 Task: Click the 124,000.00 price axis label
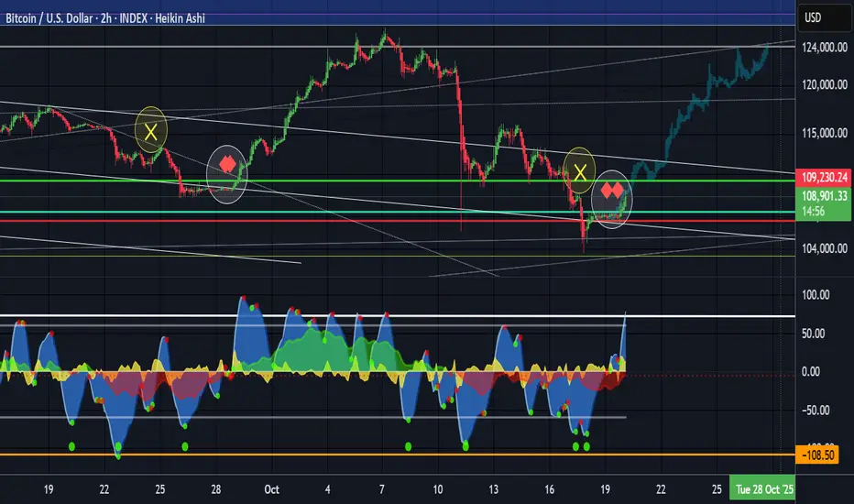[824, 48]
